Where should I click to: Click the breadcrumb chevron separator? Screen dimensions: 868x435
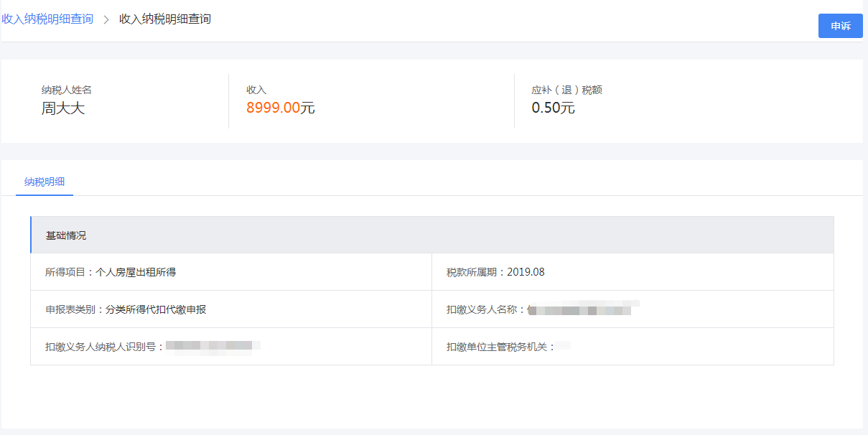tap(106, 19)
